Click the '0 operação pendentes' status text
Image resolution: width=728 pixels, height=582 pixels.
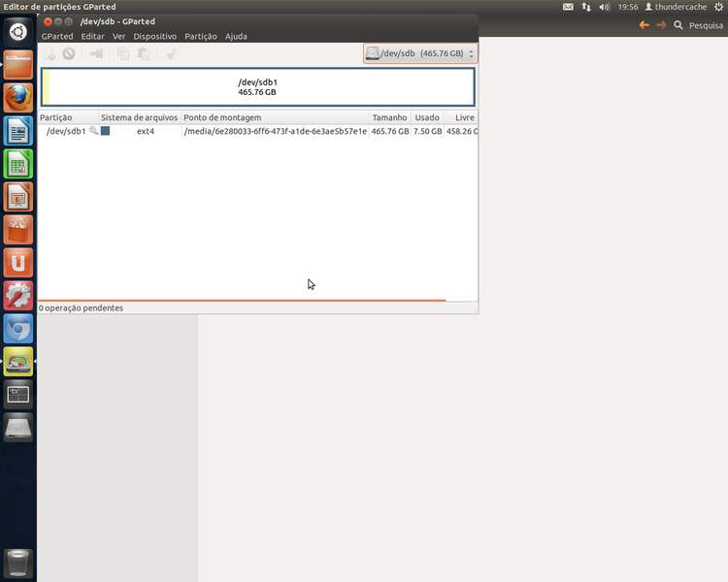(x=81, y=307)
